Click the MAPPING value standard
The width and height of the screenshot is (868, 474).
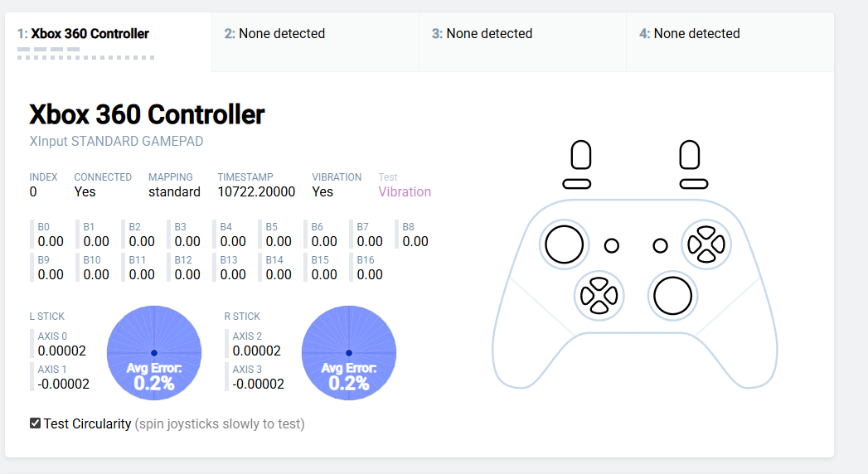coord(174,192)
